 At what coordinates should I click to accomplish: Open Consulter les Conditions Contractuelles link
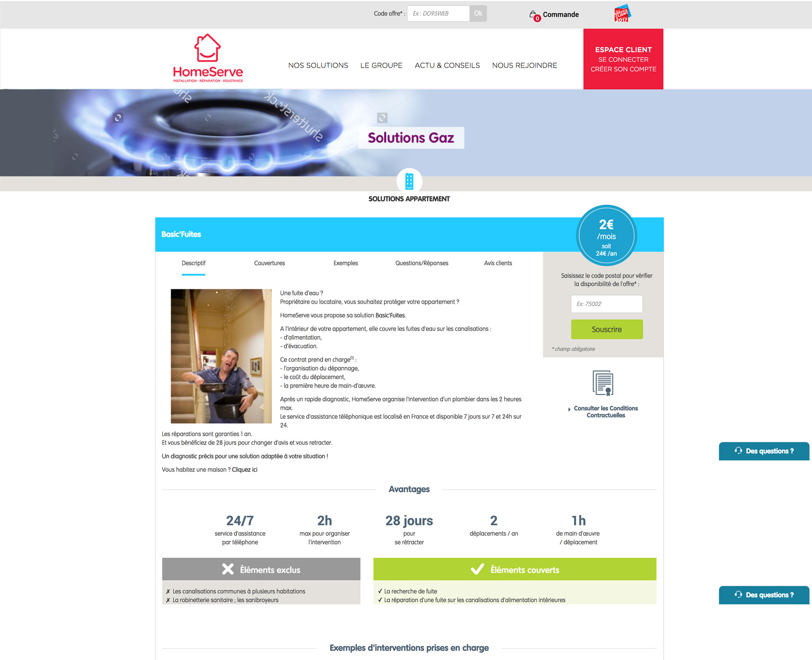tap(605, 412)
